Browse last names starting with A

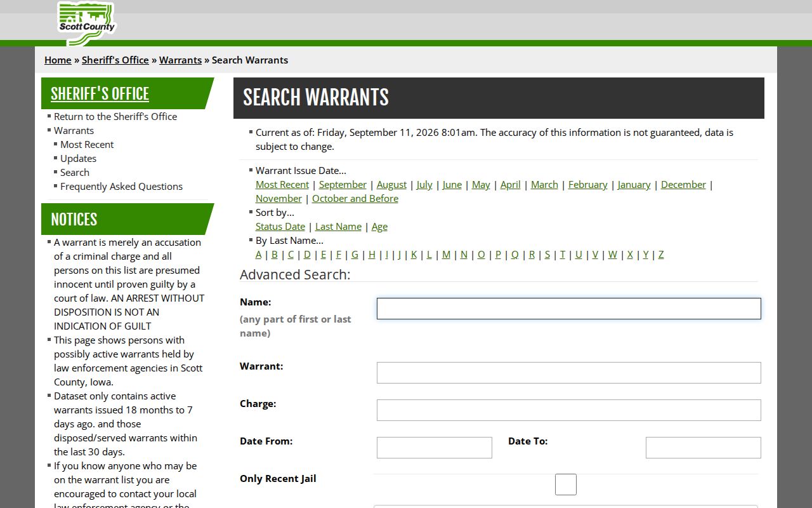(x=258, y=254)
